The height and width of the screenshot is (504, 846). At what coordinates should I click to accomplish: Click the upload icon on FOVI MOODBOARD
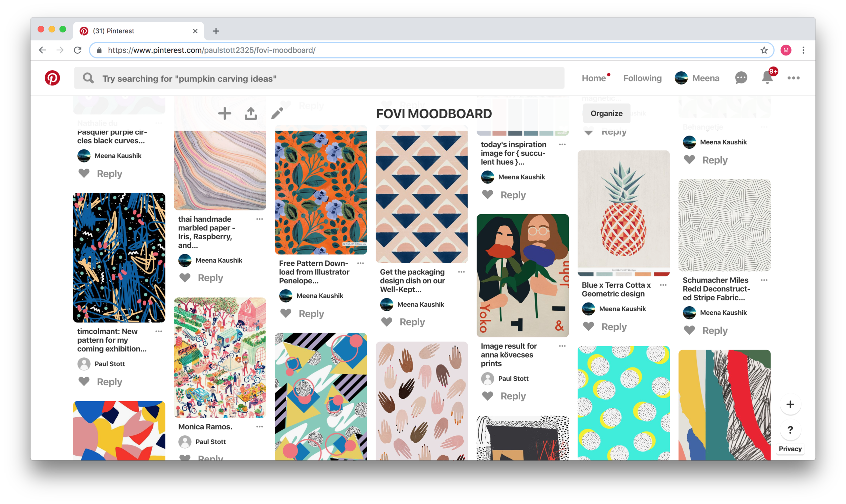(251, 113)
